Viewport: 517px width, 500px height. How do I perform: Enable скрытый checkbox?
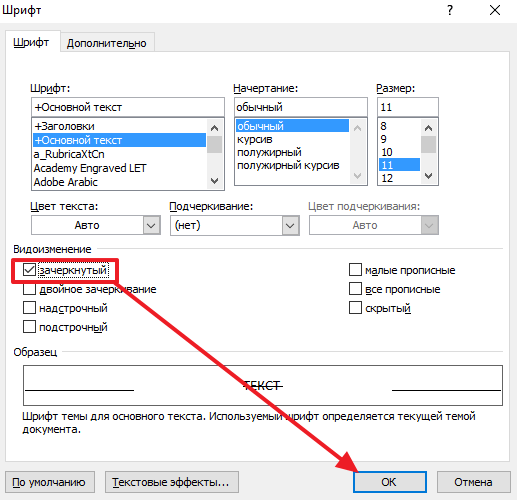tap(355, 308)
